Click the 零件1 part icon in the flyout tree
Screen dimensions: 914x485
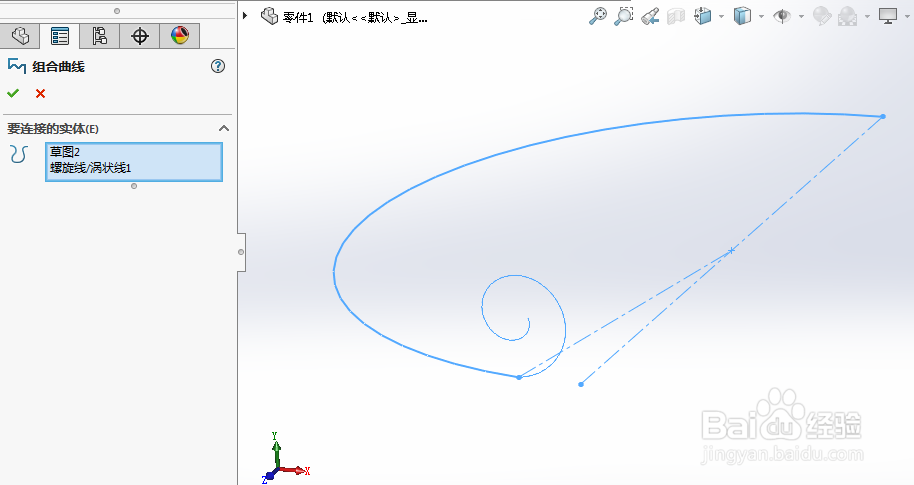[x=269, y=16]
